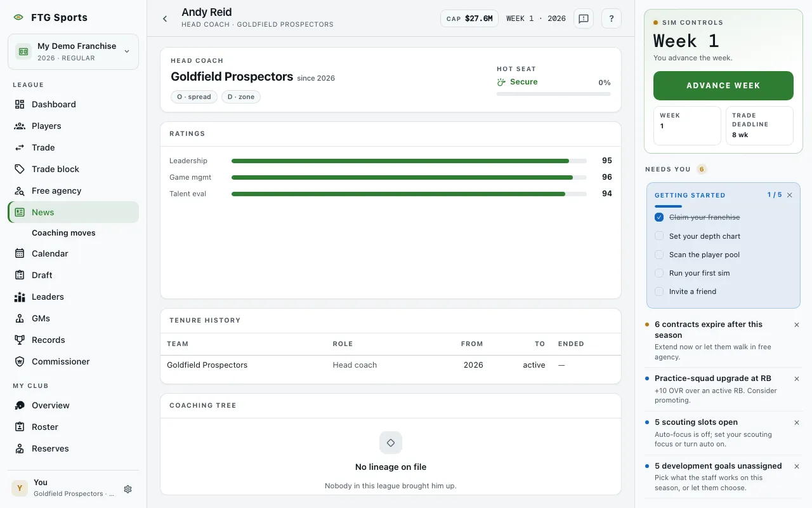
Task: Click the D · zone scheme tag
Action: click(241, 97)
